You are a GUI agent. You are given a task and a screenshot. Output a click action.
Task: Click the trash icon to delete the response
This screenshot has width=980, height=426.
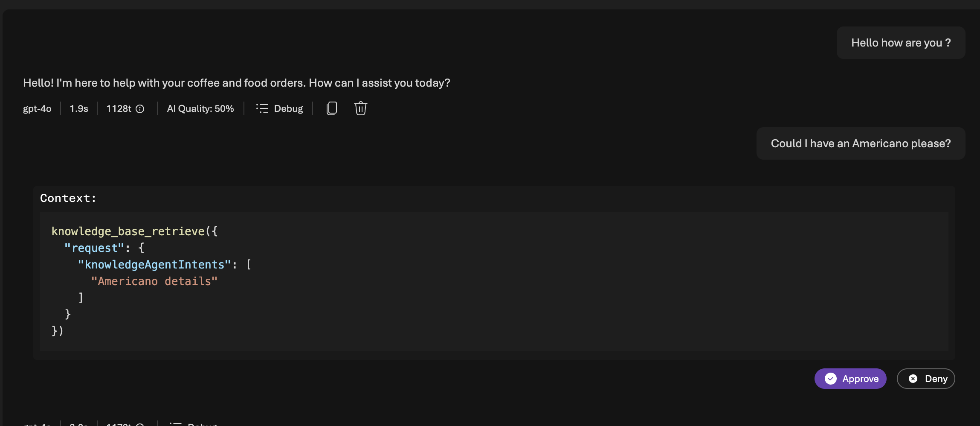pos(360,108)
